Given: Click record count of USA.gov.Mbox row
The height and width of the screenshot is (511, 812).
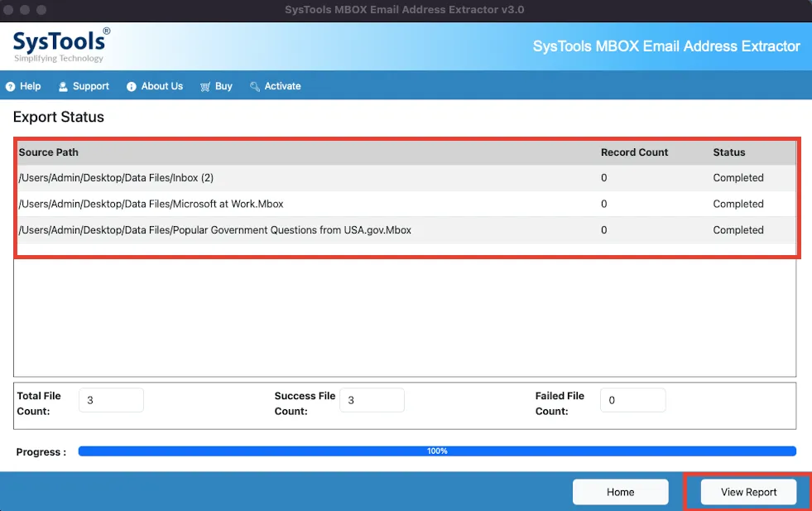Looking at the screenshot, I should tap(603, 229).
